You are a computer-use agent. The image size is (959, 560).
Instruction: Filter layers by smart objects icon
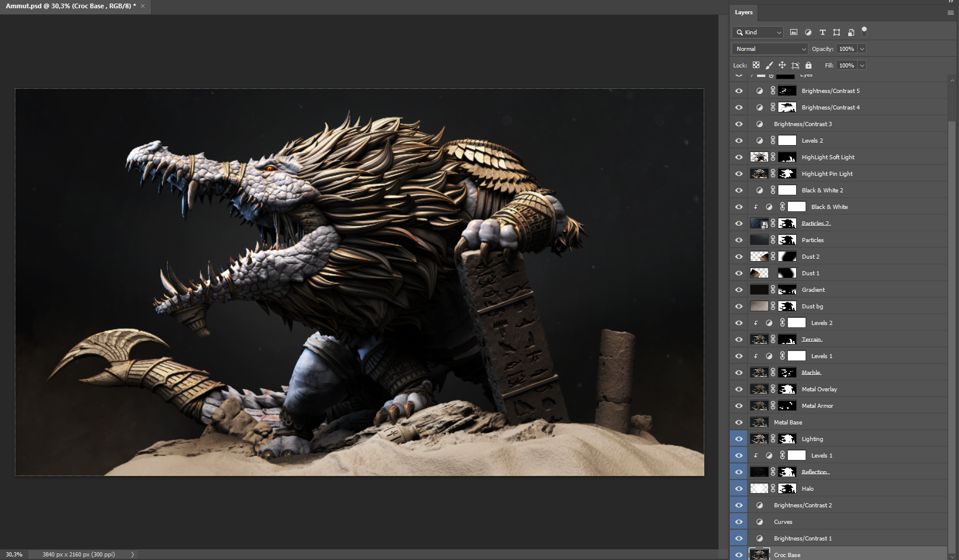pyautogui.click(x=851, y=33)
